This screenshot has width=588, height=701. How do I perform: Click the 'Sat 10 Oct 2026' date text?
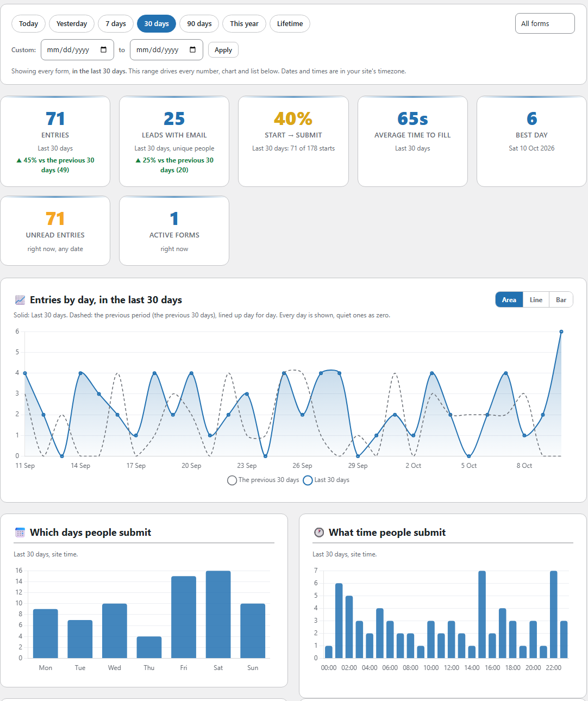(531, 148)
